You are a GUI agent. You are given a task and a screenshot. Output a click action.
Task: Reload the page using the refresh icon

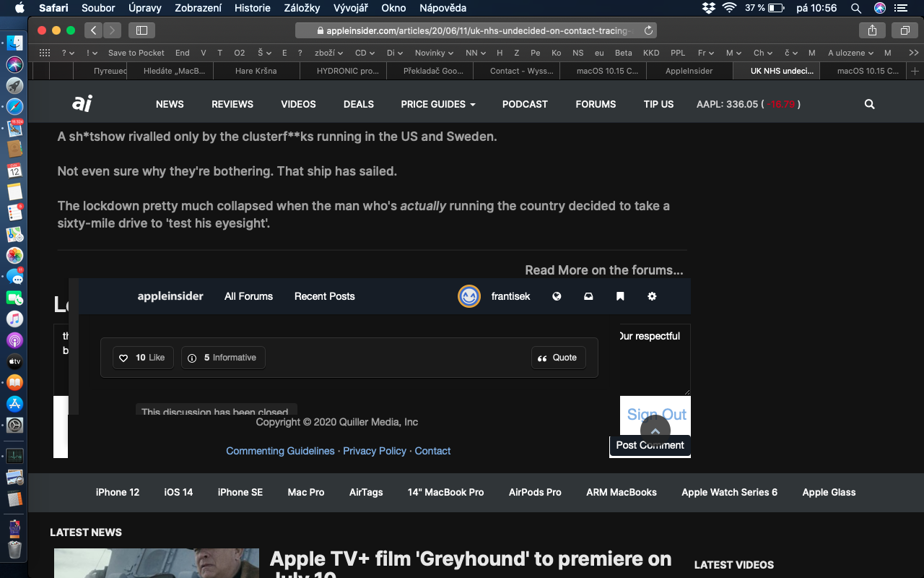(x=648, y=30)
